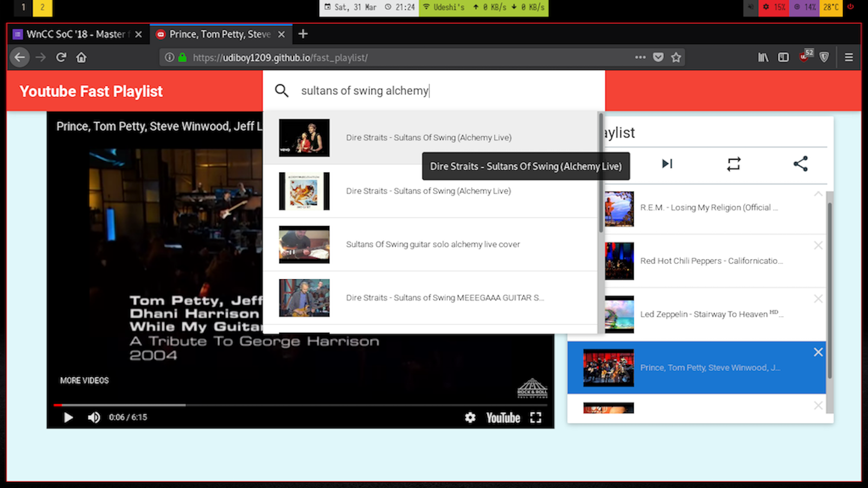
Task: Click MORE VIDEOS in the player
Action: coord(85,381)
